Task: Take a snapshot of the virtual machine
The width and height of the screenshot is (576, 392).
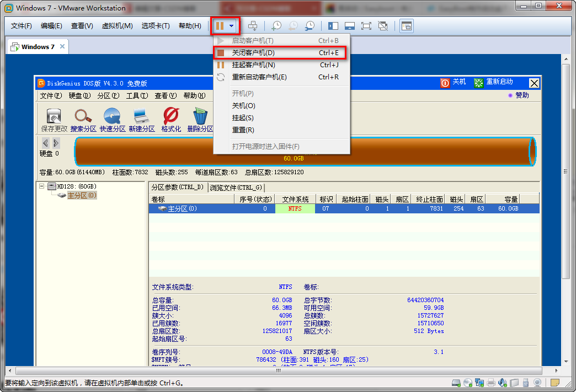Action: [278, 25]
